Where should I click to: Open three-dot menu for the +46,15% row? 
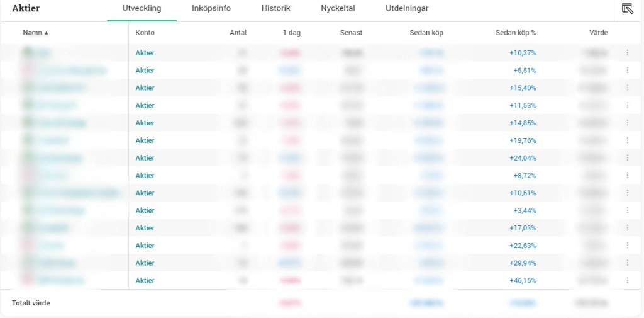[627, 281]
